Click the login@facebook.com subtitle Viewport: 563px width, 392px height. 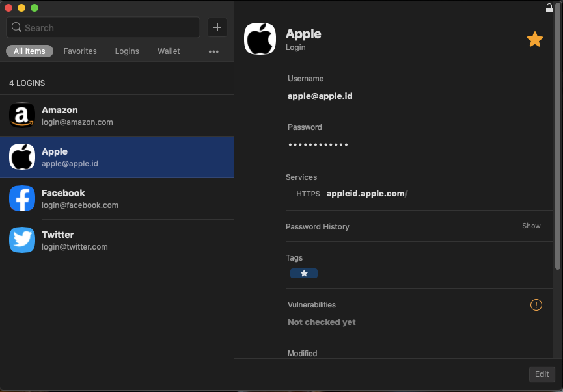click(x=80, y=205)
